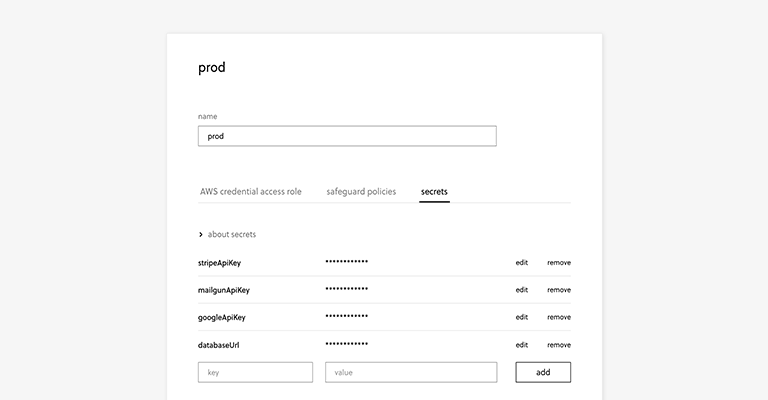
Task: Edit the googleApiKey secret
Action: click(521, 317)
